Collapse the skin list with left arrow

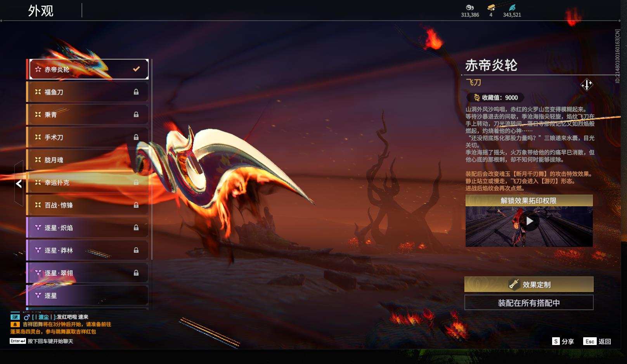point(19,184)
